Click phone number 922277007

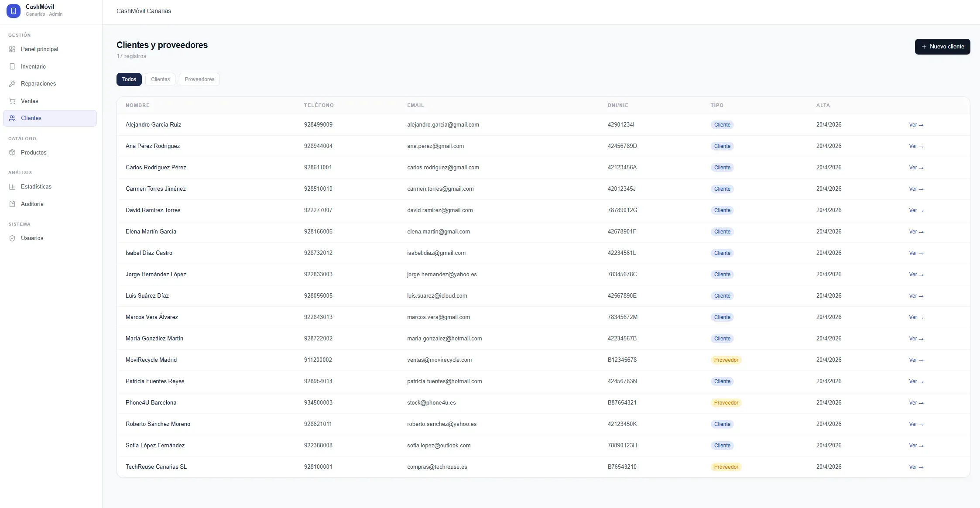pyautogui.click(x=318, y=210)
